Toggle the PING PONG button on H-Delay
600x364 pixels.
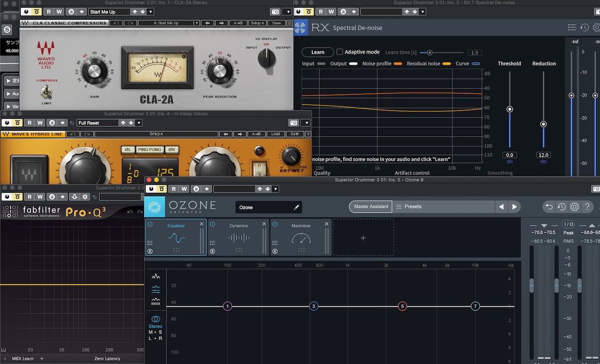(x=150, y=150)
